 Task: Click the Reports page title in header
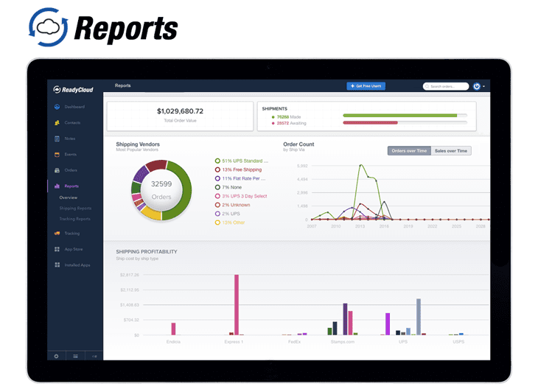click(x=122, y=85)
